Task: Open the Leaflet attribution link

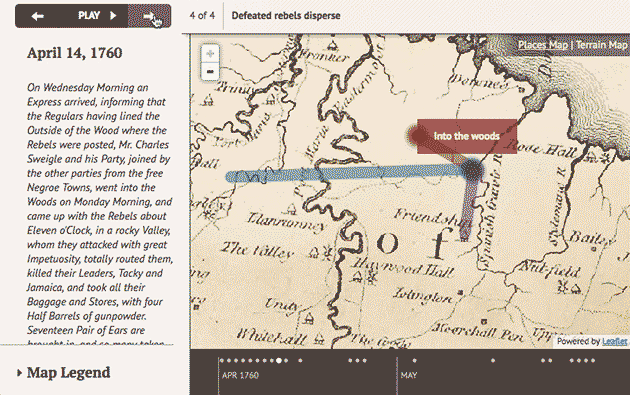Action: pos(614,341)
